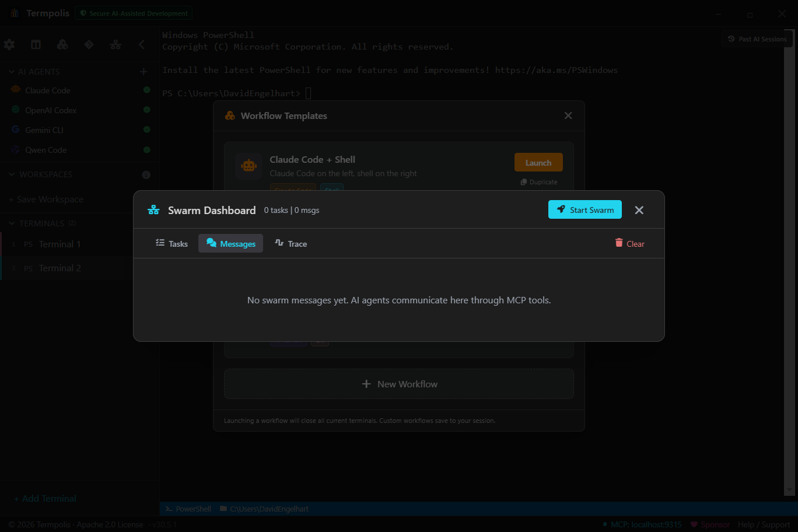Viewport: 798px width, 532px height.
Task: Click the OpenAI Codex chip icon
Action: [x=16, y=110]
